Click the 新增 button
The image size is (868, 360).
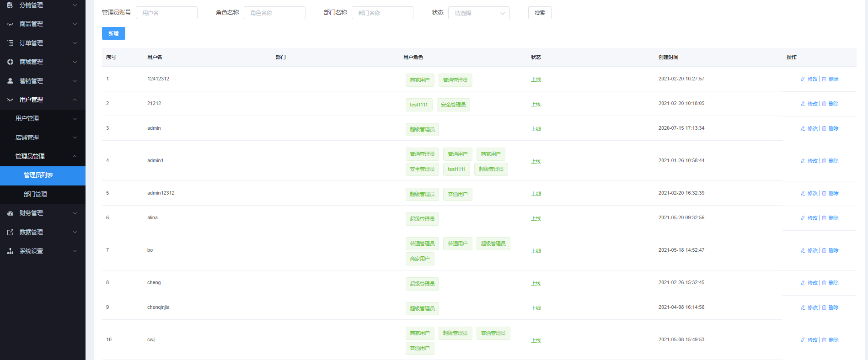(x=113, y=33)
